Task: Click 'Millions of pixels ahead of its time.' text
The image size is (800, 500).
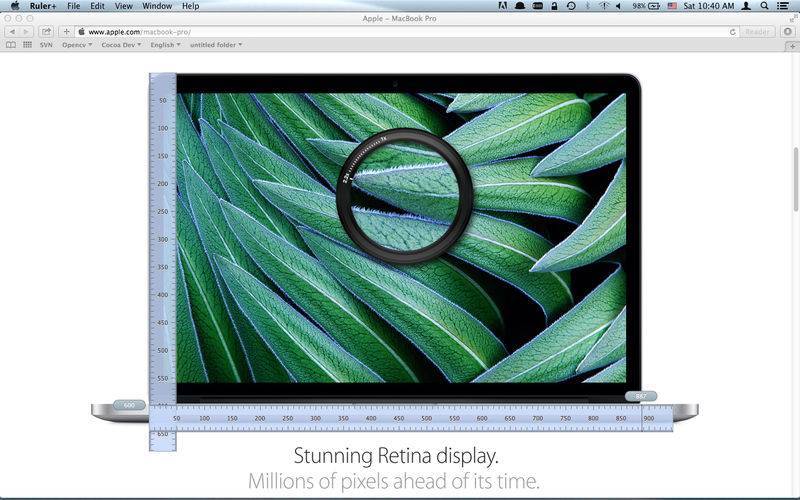Action: point(393,481)
